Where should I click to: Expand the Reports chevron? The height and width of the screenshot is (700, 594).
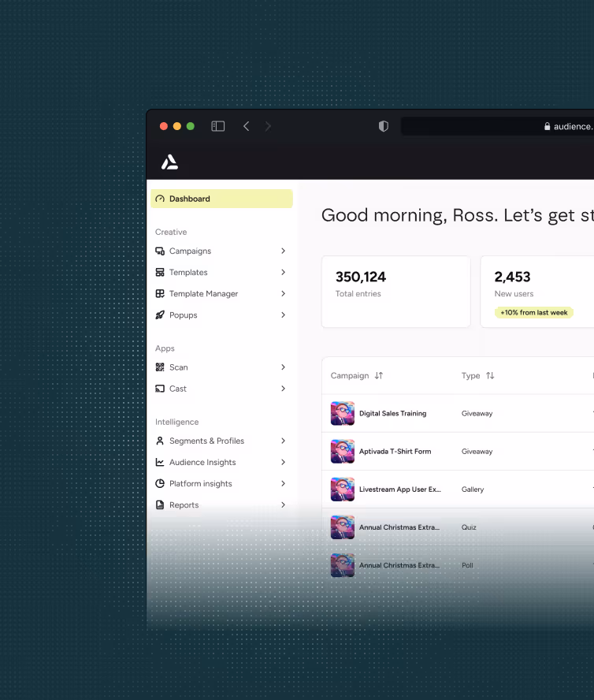click(x=284, y=505)
